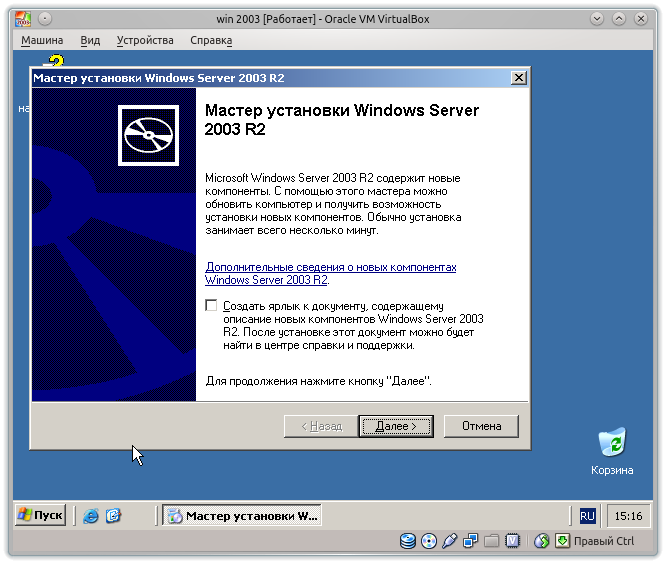Click the disabled Назад button
Image resolution: width=666 pixels, height=564 pixels.
(x=321, y=426)
